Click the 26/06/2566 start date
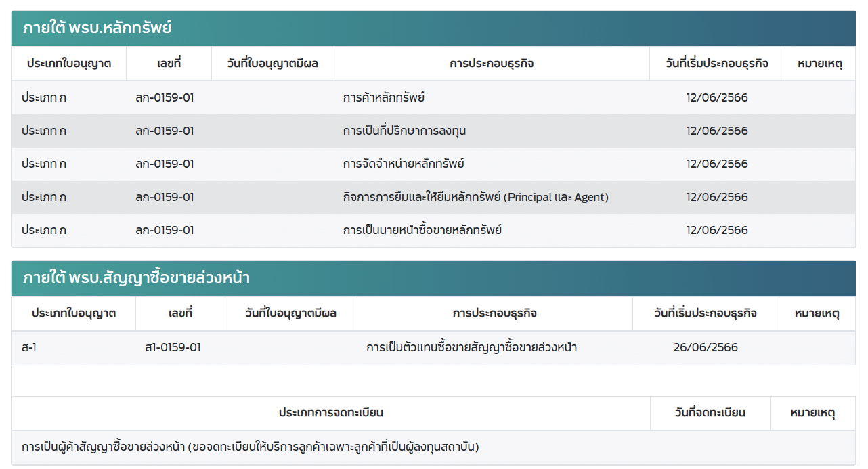 pyautogui.click(x=706, y=347)
